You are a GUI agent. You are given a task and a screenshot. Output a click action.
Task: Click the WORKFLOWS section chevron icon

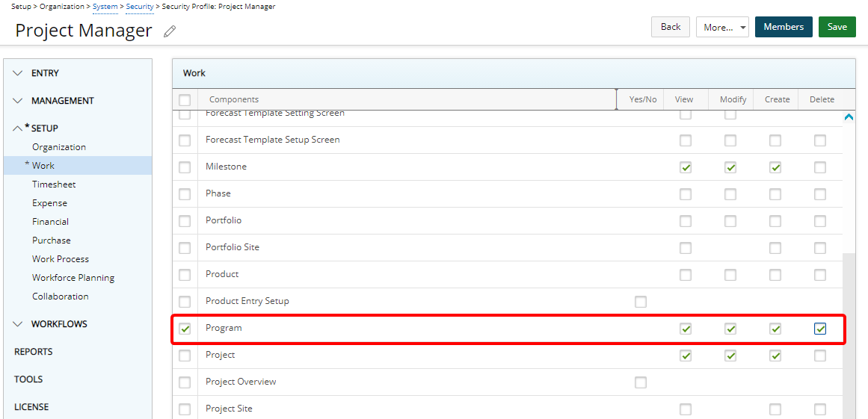[18, 324]
